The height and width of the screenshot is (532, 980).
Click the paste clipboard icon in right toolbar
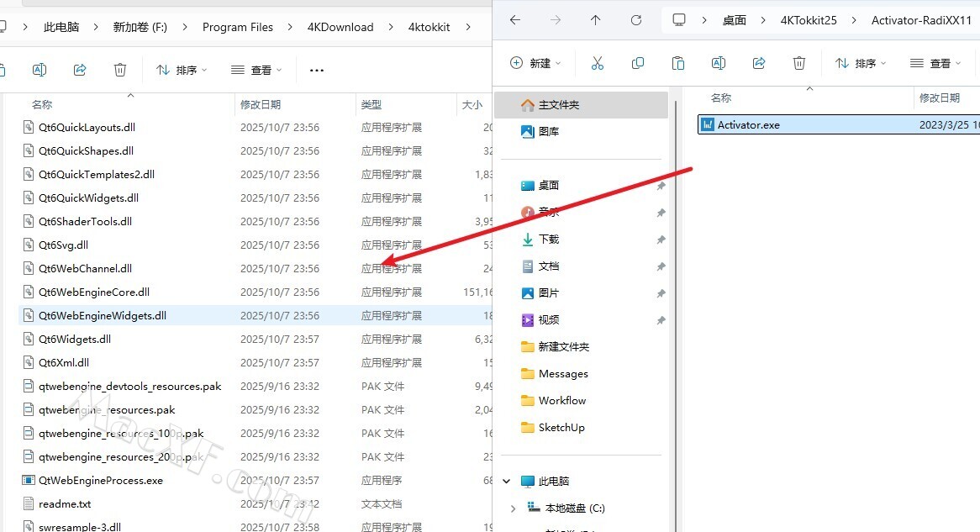(x=678, y=63)
